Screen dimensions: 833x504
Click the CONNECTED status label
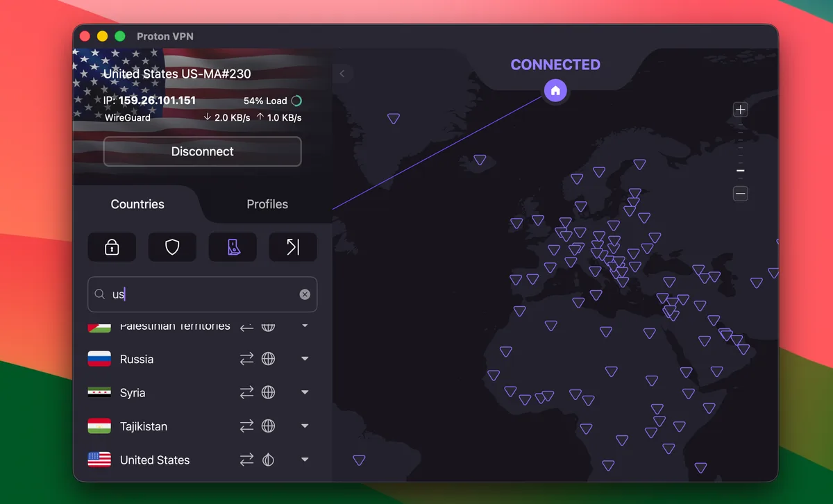555,65
